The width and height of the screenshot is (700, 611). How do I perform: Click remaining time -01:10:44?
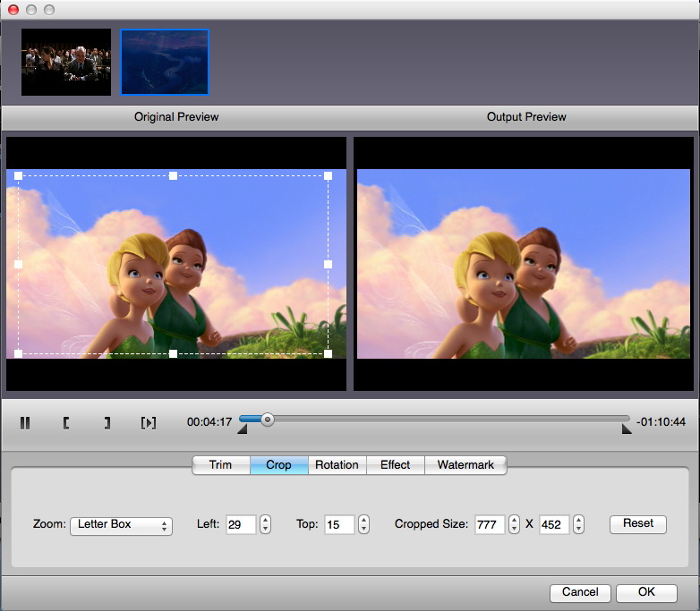pyautogui.click(x=661, y=422)
